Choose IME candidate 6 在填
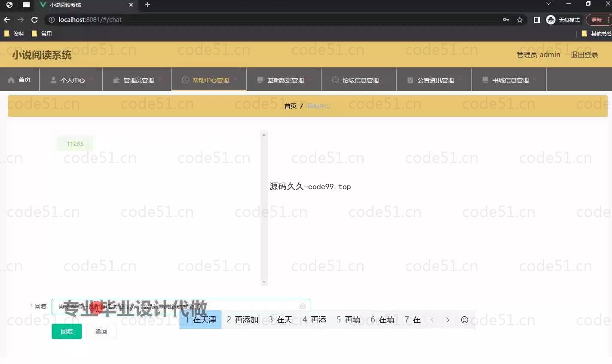612x364 pixels. click(382, 320)
